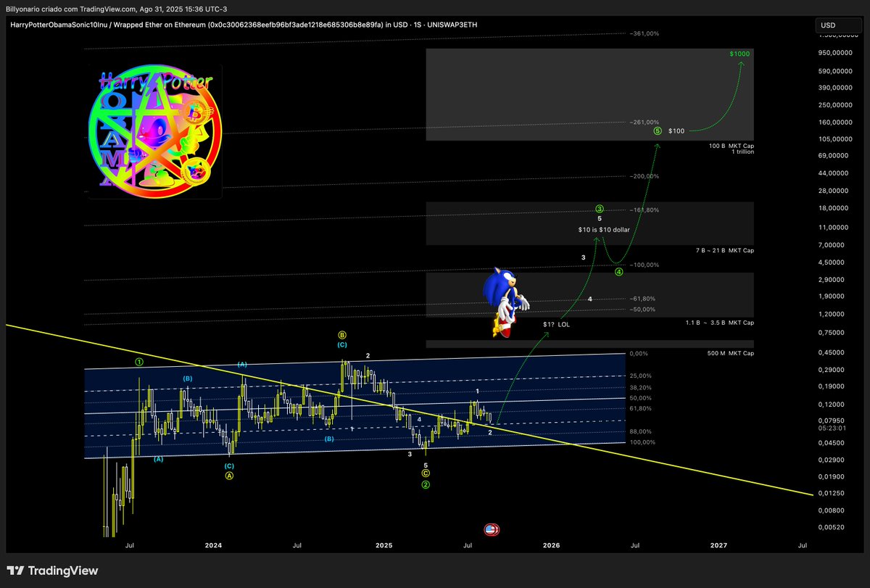
Task: Click the HarryPotterObamaSonic10Inu symbol title
Action: [x=57, y=25]
